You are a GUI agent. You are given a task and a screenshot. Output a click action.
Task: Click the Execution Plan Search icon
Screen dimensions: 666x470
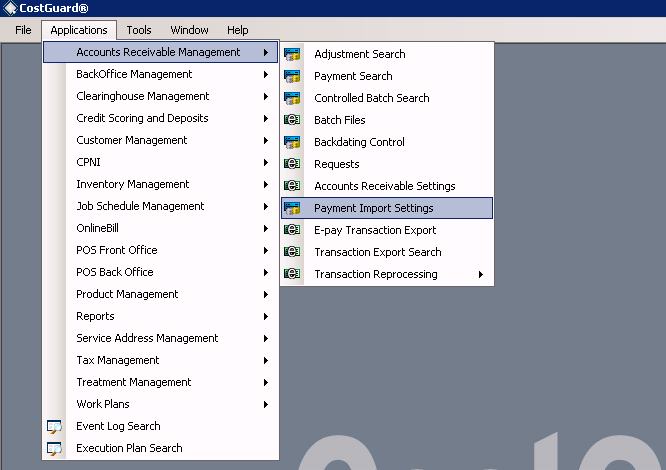(x=55, y=448)
